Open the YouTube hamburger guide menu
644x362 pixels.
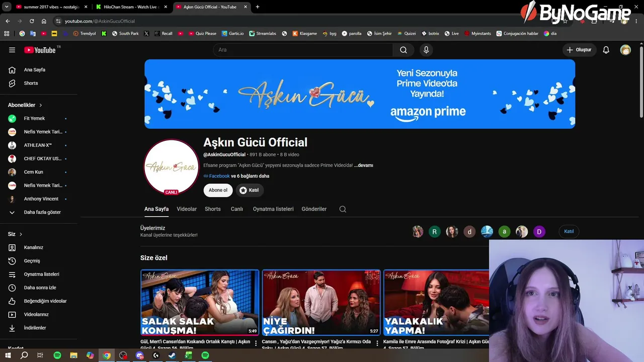pos(12,50)
